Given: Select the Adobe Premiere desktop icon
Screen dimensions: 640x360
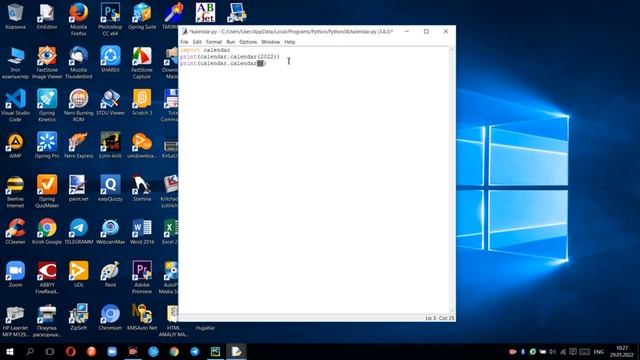Looking at the screenshot, I should [x=142, y=278].
